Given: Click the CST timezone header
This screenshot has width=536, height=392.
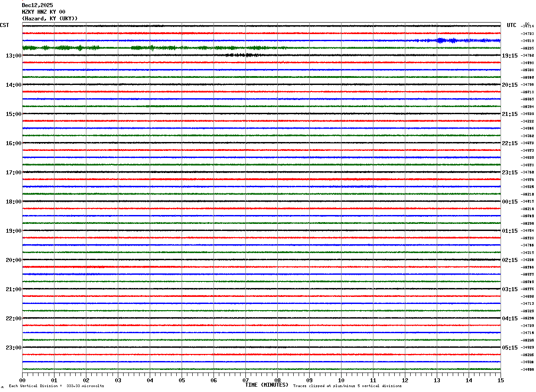Looking at the screenshot, I should pyautogui.click(x=4, y=25).
